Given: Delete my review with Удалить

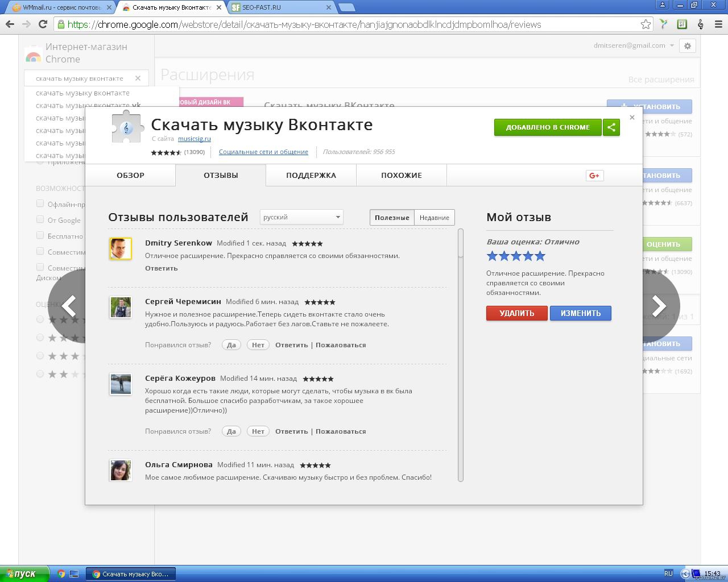Looking at the screenshot, I should [517, 313].
